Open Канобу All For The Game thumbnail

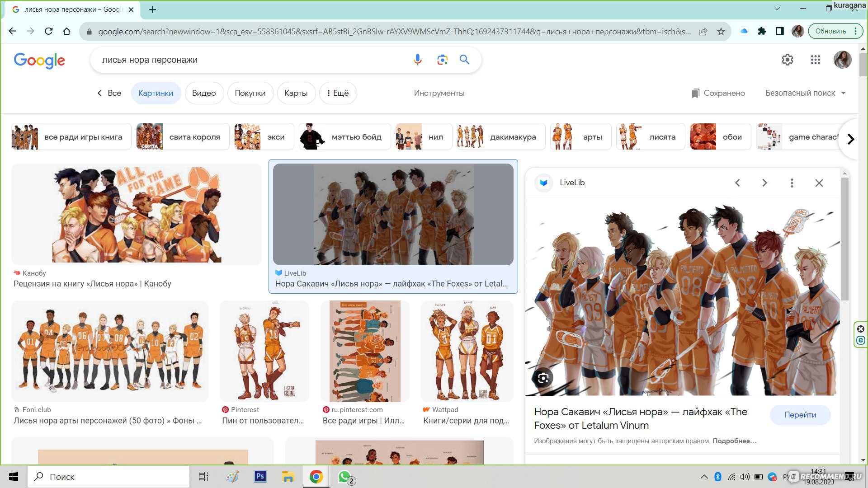point(137,214)
